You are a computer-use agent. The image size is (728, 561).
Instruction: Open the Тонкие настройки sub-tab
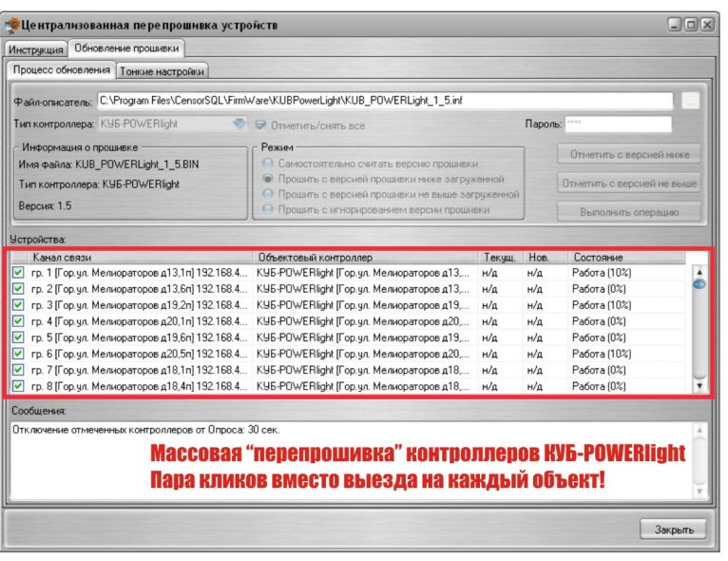pos(162,71)
